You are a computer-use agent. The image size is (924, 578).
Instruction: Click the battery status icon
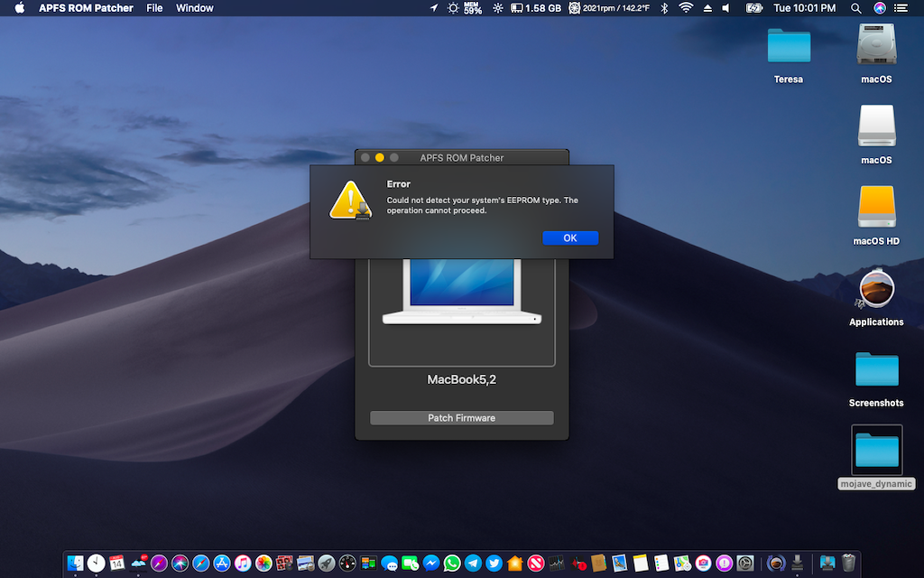coord(754,7)
